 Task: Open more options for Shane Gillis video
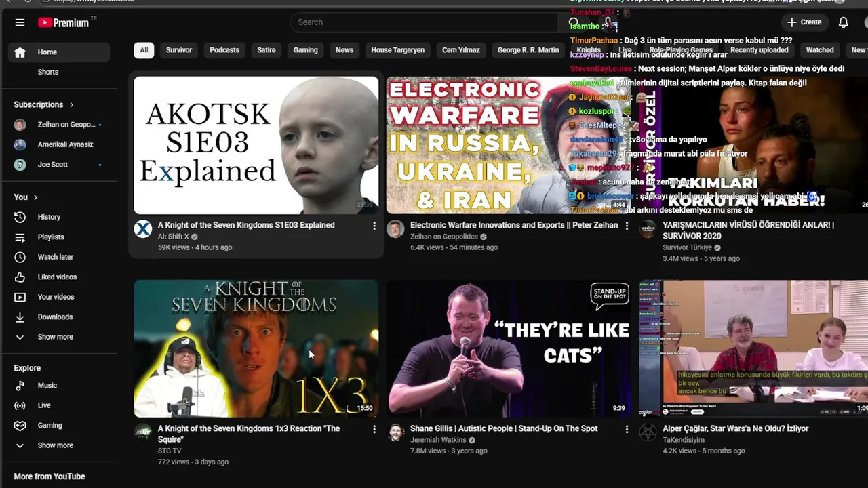click(x=627, y=429)
